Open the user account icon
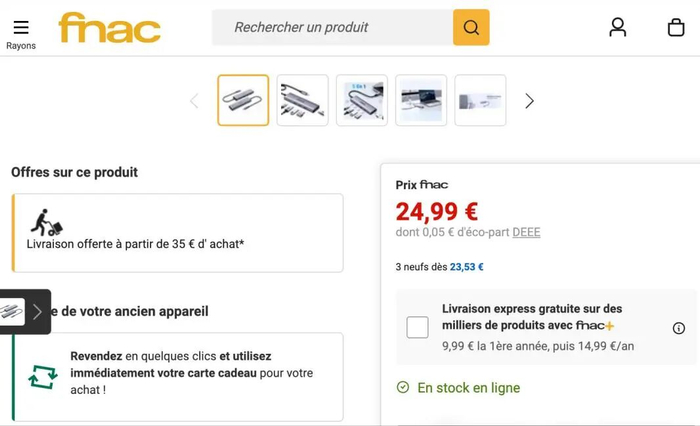This screenshot has width=700, height=426. (618, 27)
